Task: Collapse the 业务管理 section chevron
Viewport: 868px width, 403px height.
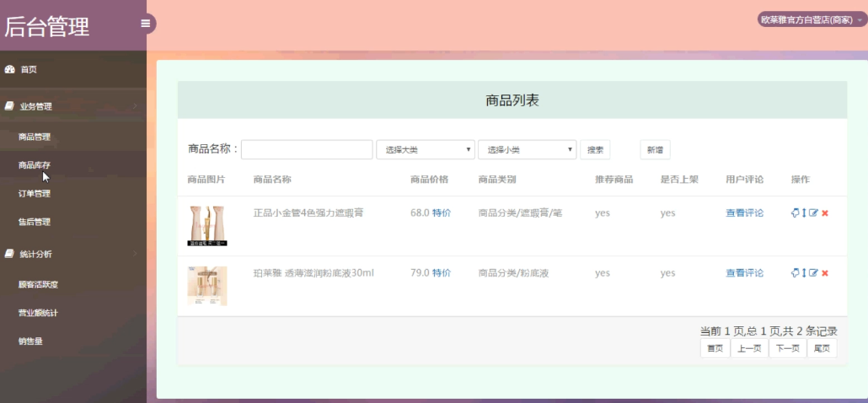Action: pyautogui.click(x=135, y=106)
